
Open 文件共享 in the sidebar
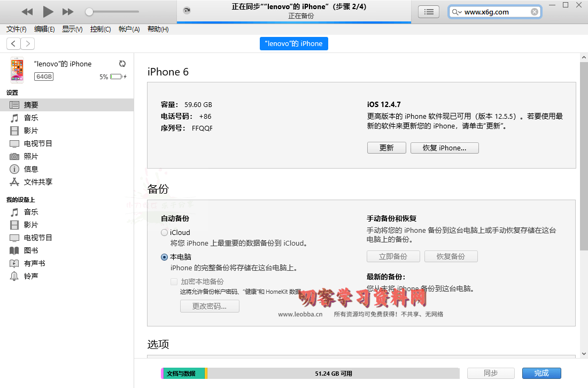coord(67,182)
